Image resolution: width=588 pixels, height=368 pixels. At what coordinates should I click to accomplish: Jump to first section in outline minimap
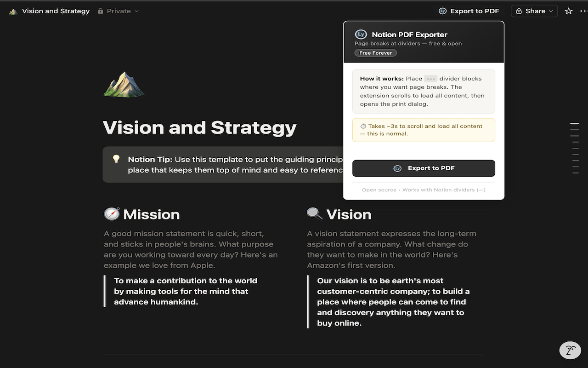click(x=574, y=124)
